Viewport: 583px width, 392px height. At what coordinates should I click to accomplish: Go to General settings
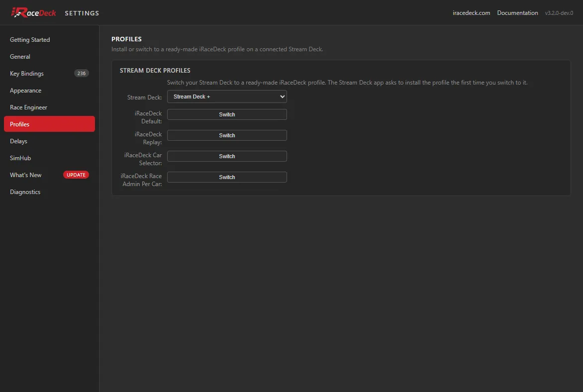point(49,57)
